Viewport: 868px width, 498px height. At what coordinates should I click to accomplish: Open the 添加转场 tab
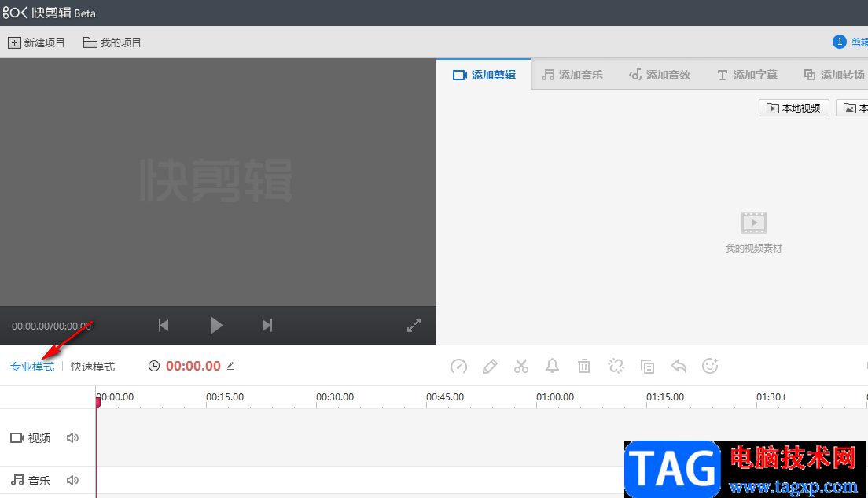tap(834, 75)
